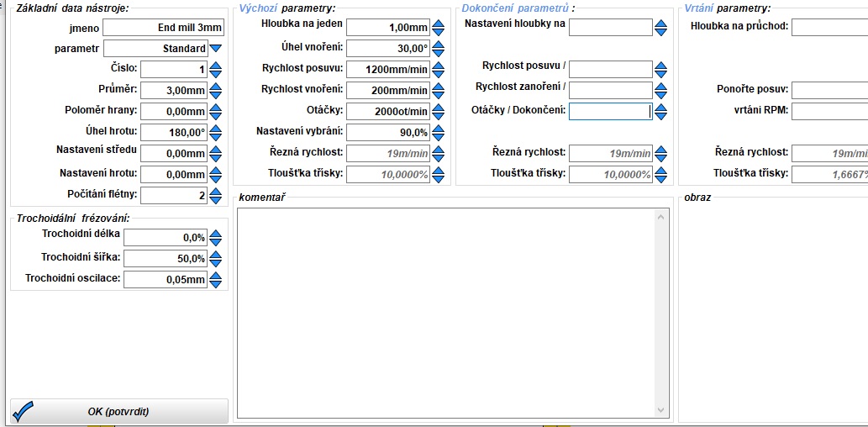Click the Hloubka na průchod drilling field
Screen dimensions: 868x427
pyautogui.click(x=829, y=28)
